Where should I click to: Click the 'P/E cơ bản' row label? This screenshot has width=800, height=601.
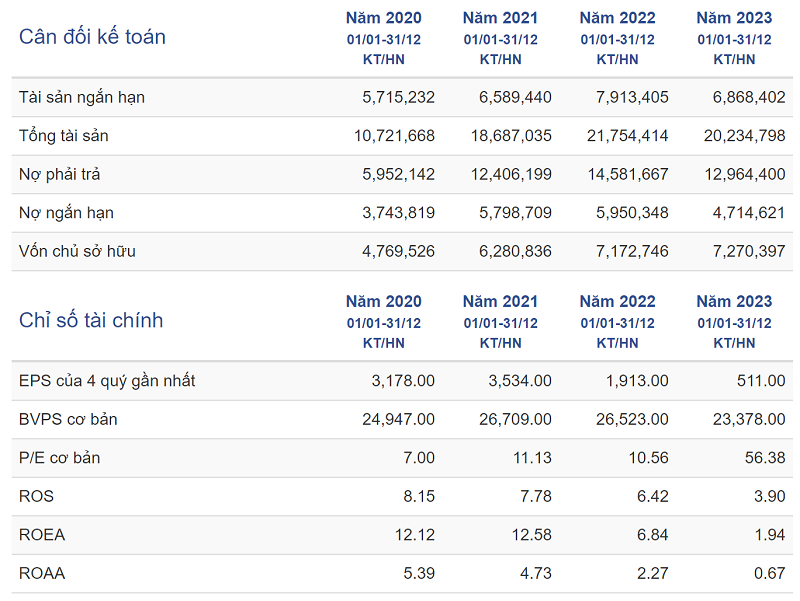click(x=59, y=458)
